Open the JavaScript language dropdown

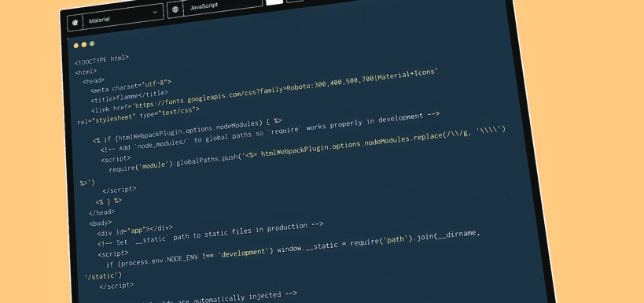[223, 6]
